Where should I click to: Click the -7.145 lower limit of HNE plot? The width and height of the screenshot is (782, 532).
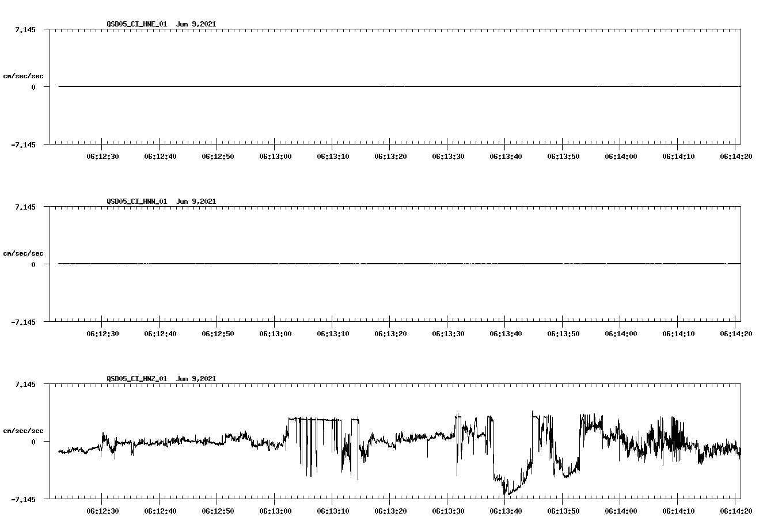23,145
